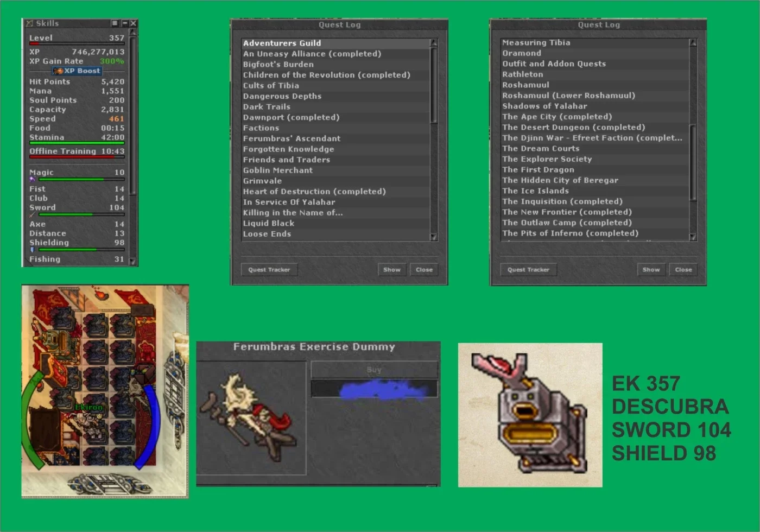Click the Level progress bar
760x532 pixels.
coord(77,44)
